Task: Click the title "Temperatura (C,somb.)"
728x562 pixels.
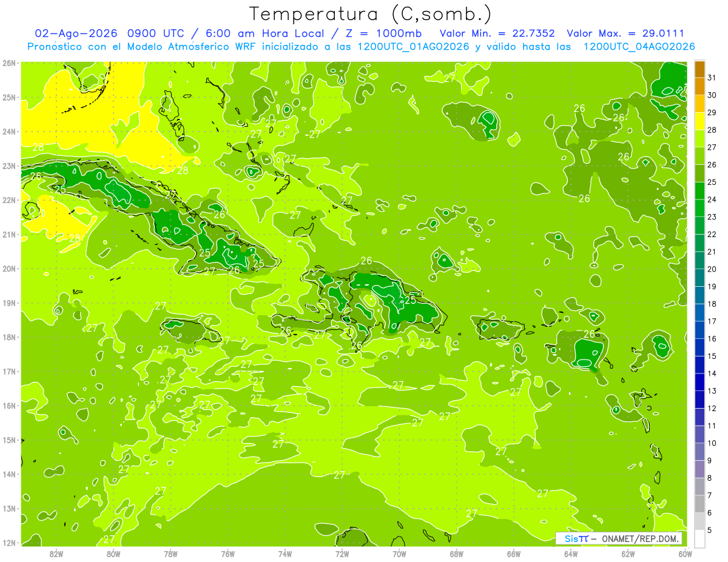Action: click(371, 14)
